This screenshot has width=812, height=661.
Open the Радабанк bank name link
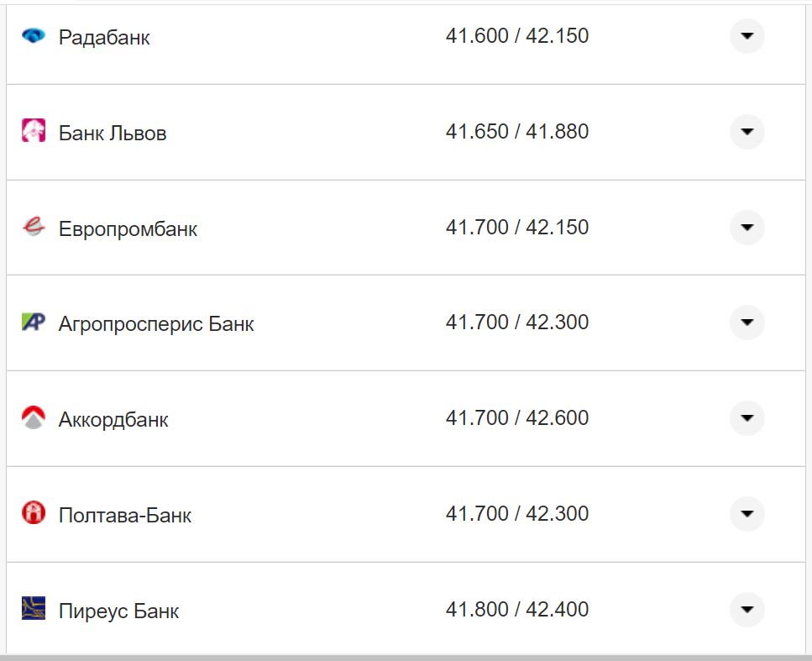click(x=104, y=38)
